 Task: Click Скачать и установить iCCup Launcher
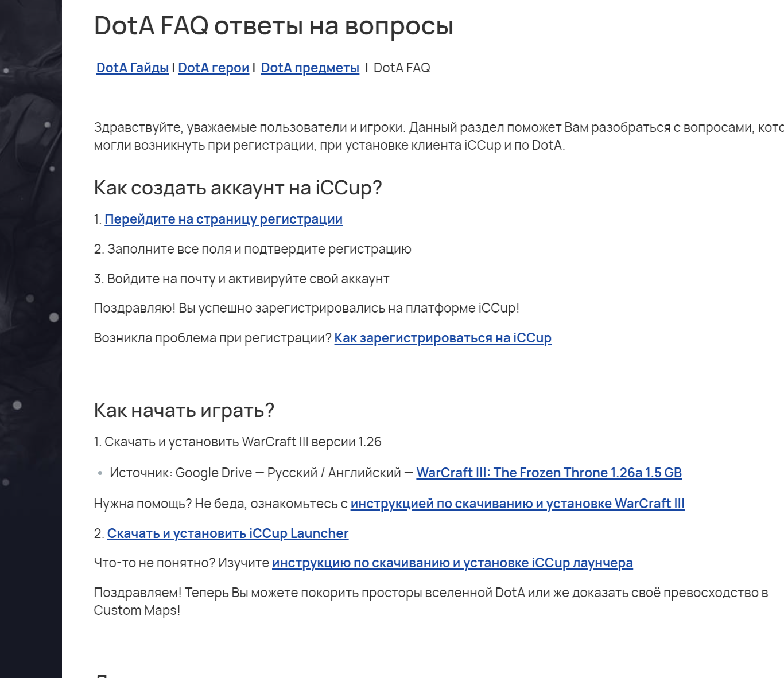coord(228,533)
